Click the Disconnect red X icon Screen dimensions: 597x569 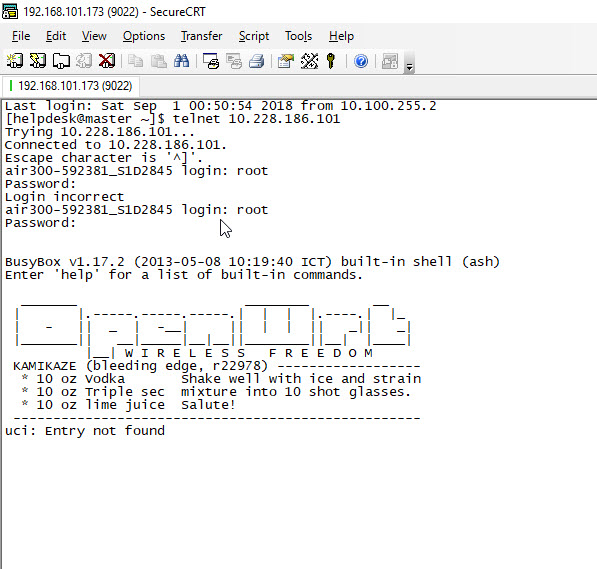(x=107, y=61)
